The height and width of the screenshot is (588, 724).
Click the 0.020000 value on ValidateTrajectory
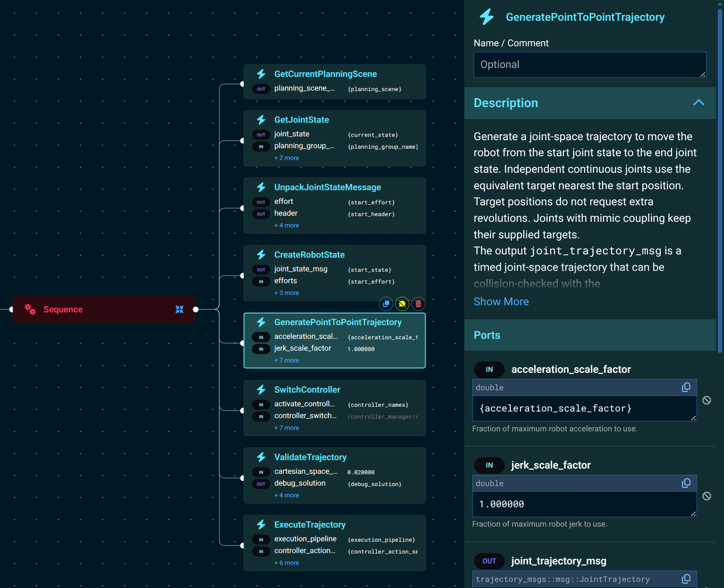click(x=361, y=472)
